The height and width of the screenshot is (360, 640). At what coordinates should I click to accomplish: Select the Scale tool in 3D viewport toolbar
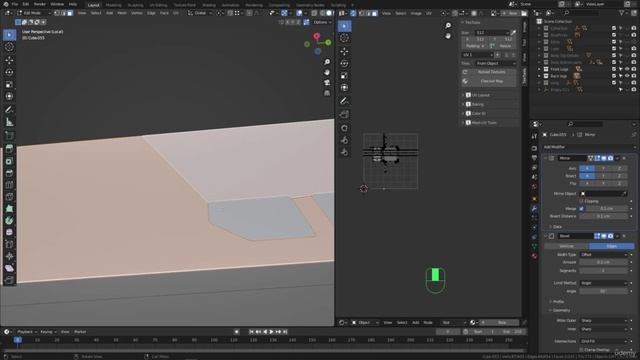9,84
